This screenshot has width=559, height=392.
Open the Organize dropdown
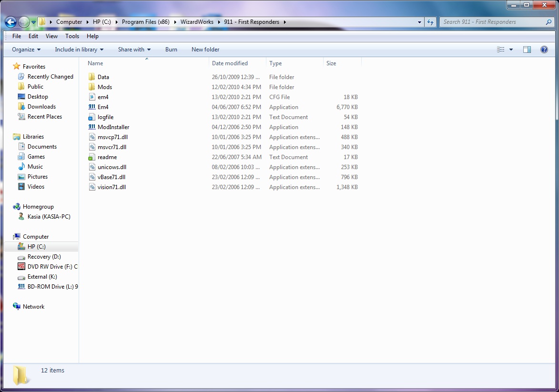pos(26,50)
